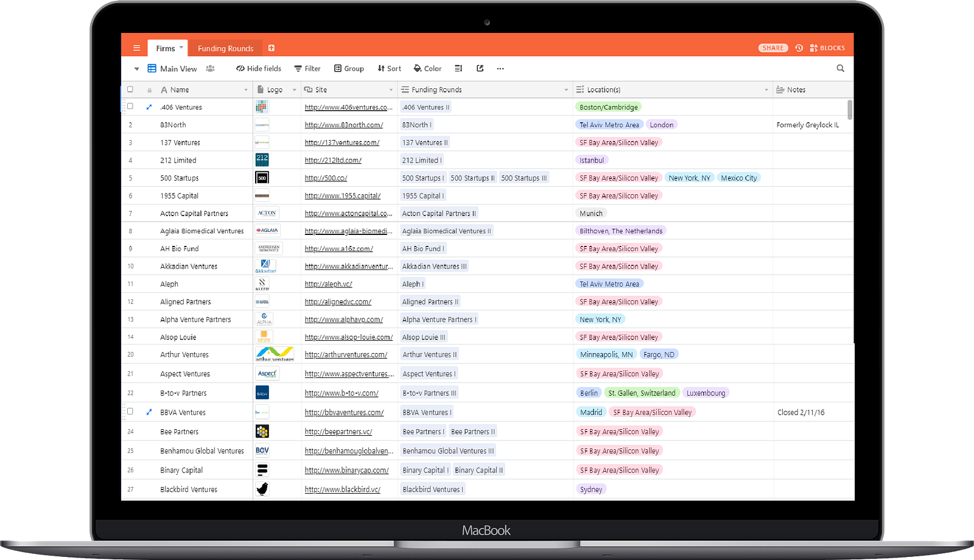Open the Sort tool
The image size is (974, 560).
[x=389, y=69]
